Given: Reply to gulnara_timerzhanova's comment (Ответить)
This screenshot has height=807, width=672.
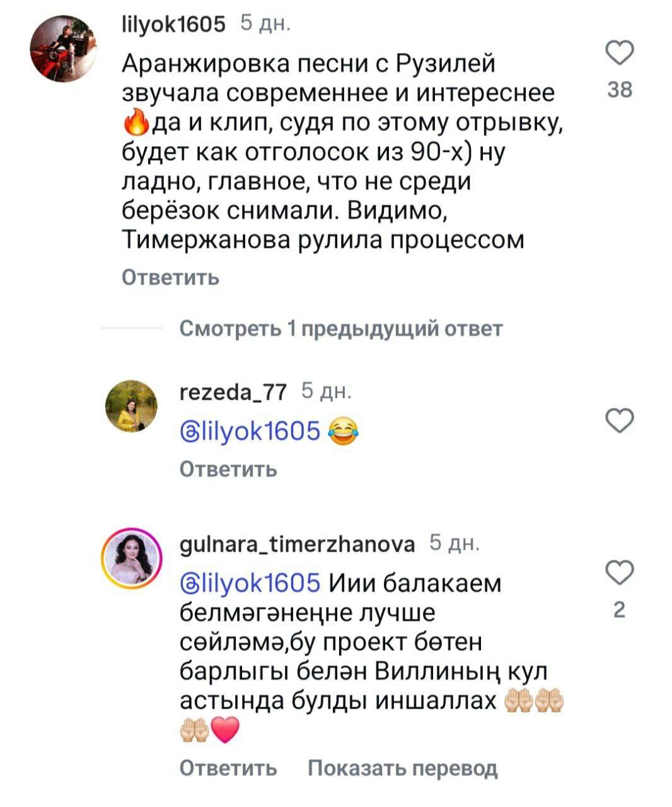Looking at the screenshot, I should 228,767.
